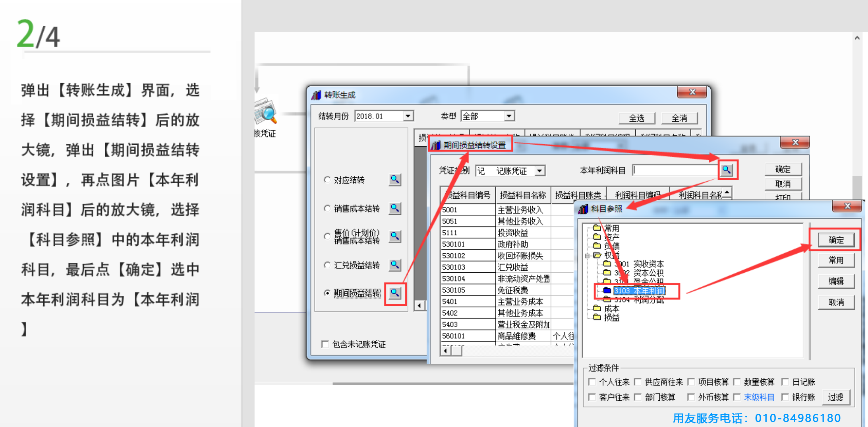Click left scroll arrow under 转账生成 list
Image resolution: width=868 pixels, height=427 pixels.
pyautogui.click(x=419, y=305)
